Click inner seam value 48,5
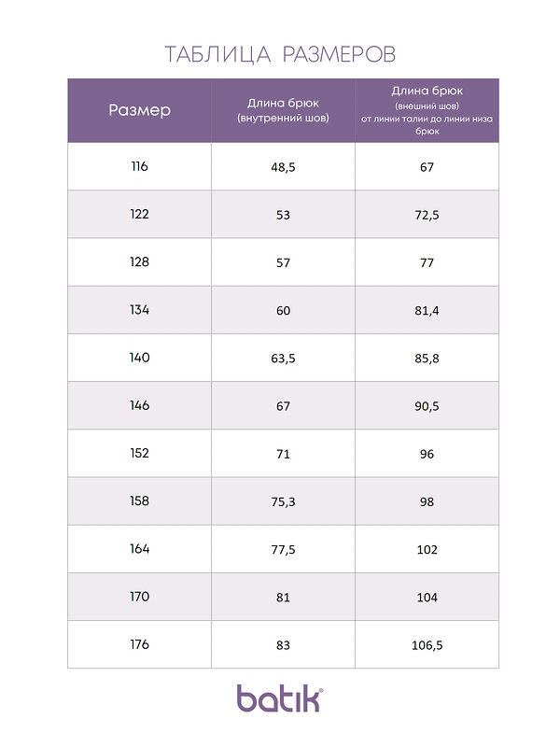 [284, 167]
